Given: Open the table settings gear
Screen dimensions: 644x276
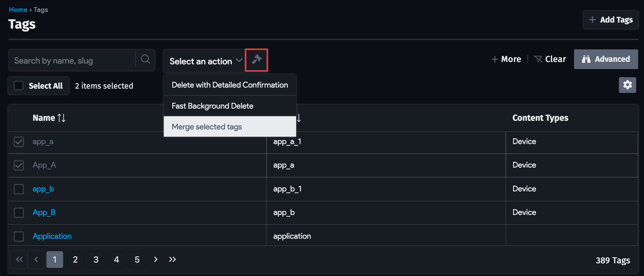Looking at the screenshot, I should click(627, 85).
